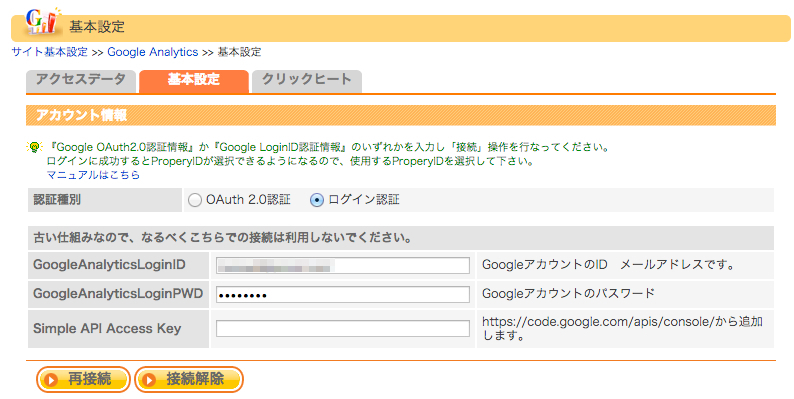The width and height of the screenshot is (794, 399).
Task: Select the ログイン認証 radio button
Action: click(316, 201)
